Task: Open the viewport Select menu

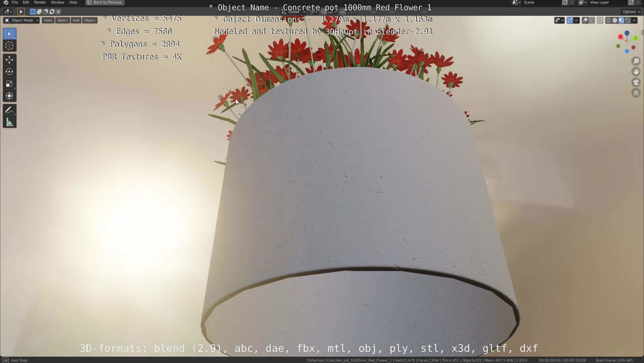Action: click(63, 20)
